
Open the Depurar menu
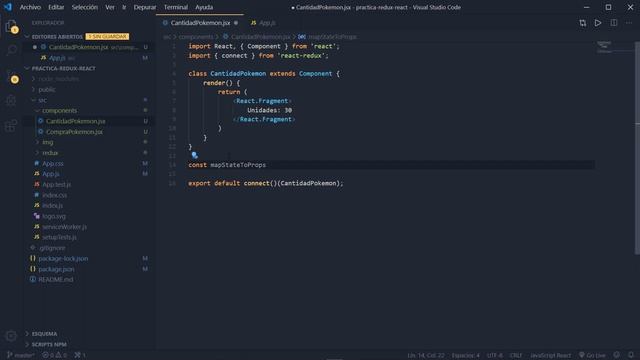(145, 7)
